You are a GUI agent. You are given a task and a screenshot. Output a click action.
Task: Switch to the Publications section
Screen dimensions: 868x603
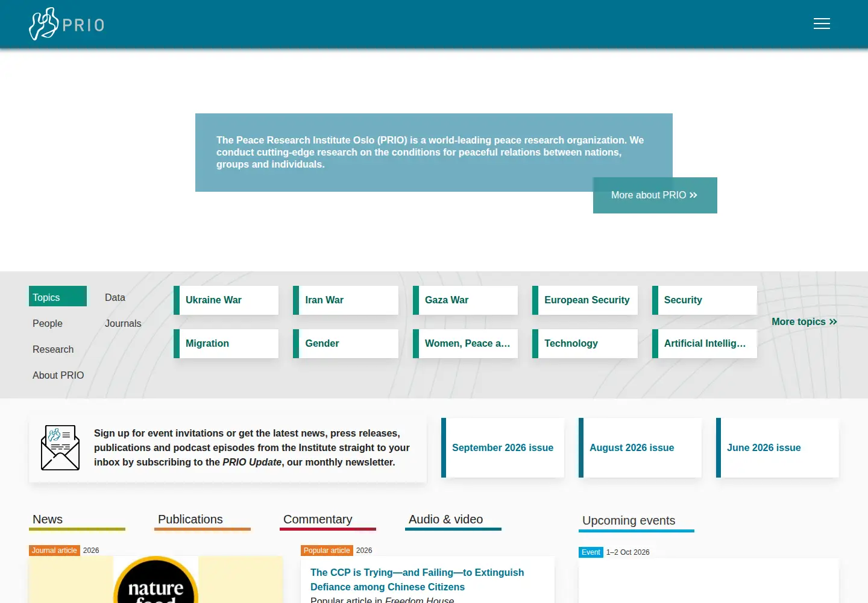(203, 520)
